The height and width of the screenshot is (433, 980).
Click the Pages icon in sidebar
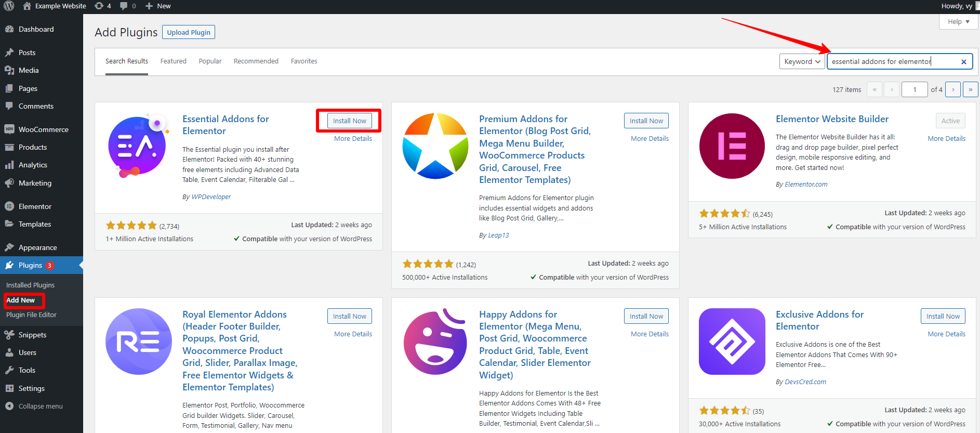9,88
